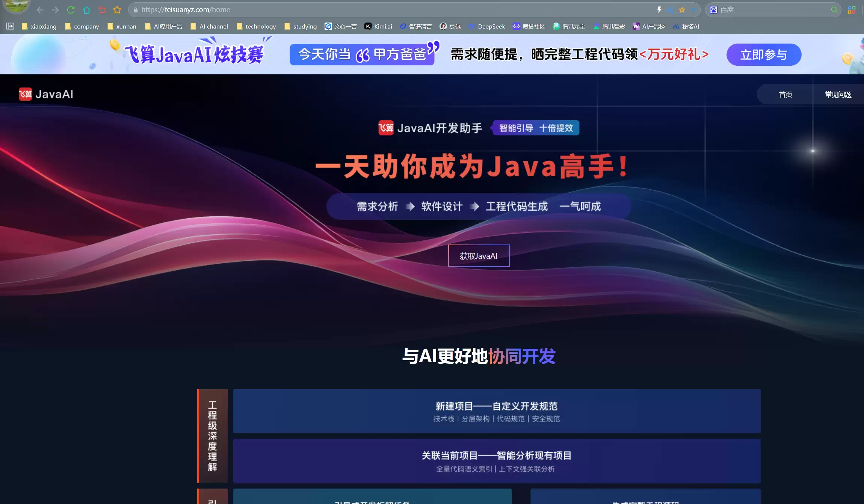This screenshot has width=864, height=504.
Task: Open the xunnan bookmark folder
Action: point(122,26)
